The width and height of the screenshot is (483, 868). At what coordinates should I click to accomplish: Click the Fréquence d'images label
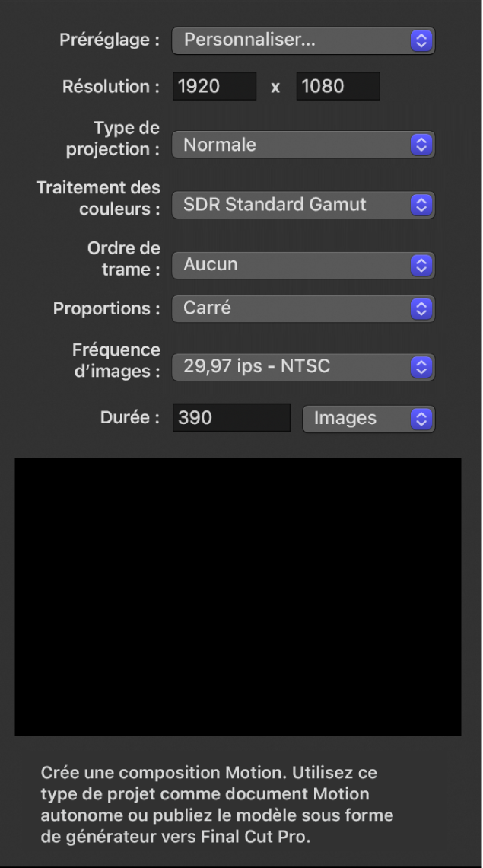pos(116,360)
